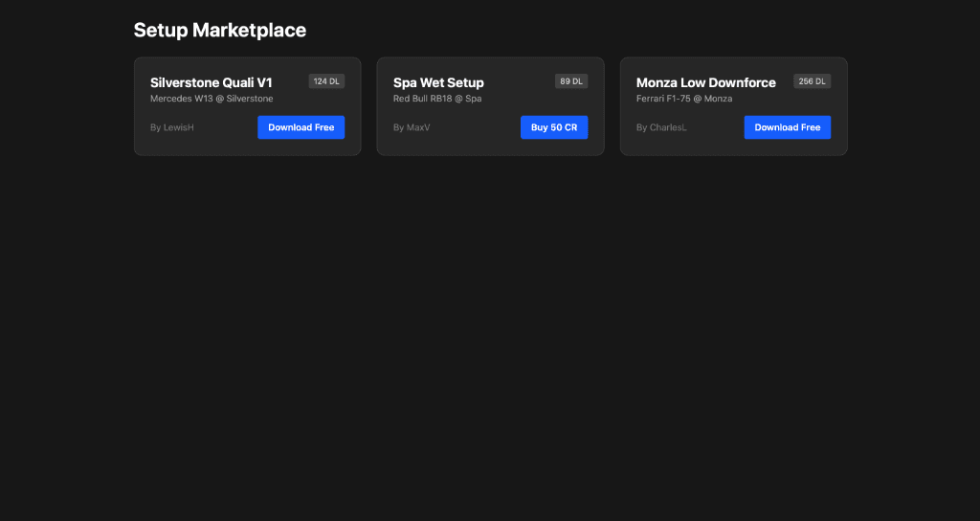Select the Ferrari F1-75 @ Monza subtitle
The height and width of the screenshot is (521, 980).
point(683,99)
